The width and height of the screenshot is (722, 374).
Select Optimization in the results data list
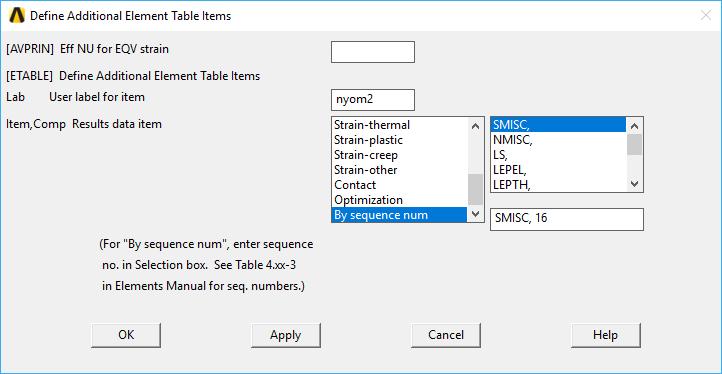400,200
